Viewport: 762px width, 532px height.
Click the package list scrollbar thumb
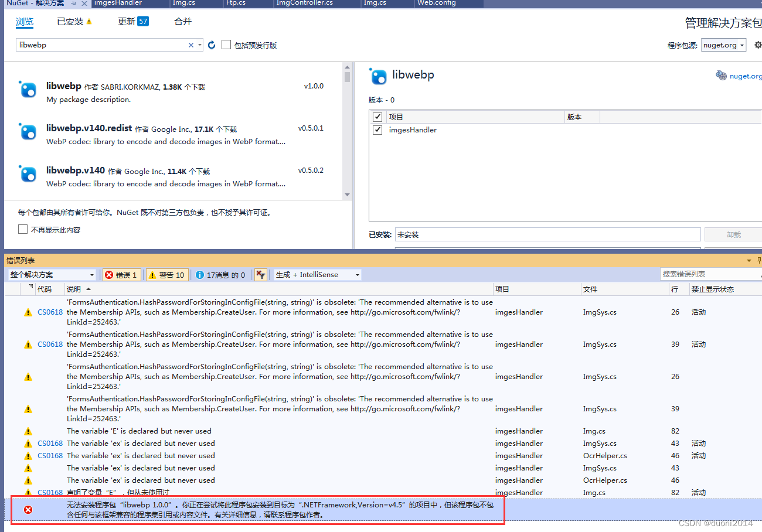347,77
